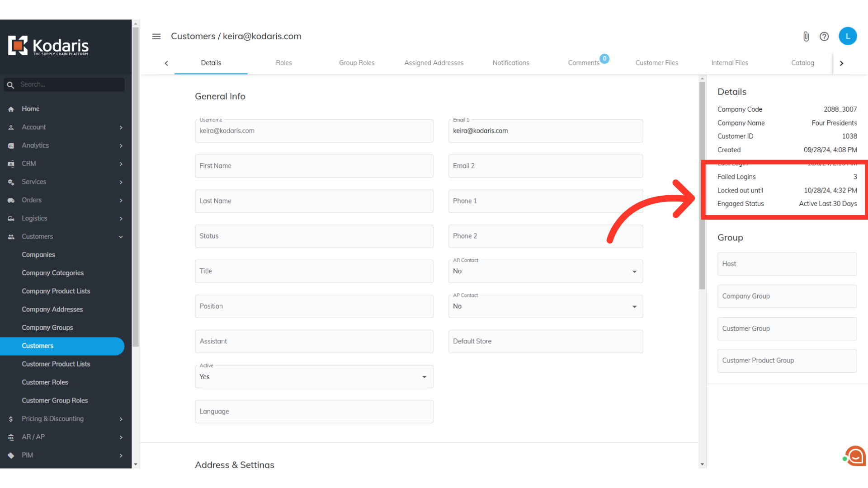Viewport: 868px width, 488px height.
Task: Switch to the Assigned Addresses tab
Action: click(x=434, y=63)
